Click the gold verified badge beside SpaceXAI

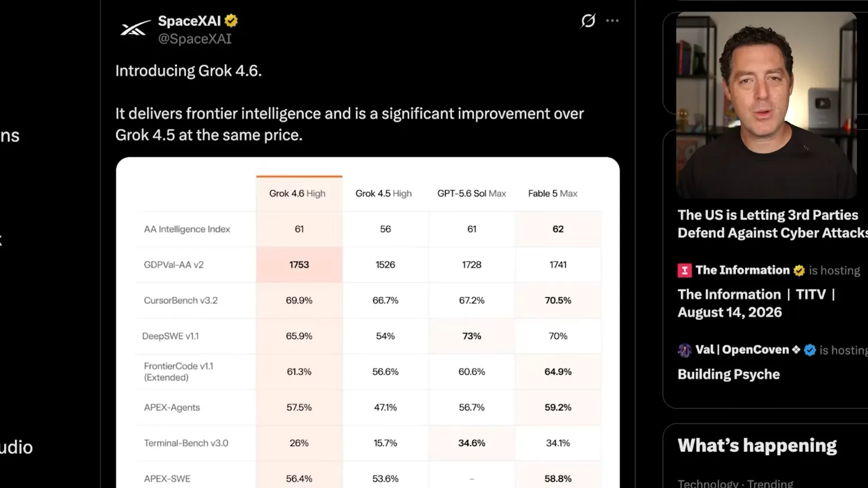231,21
